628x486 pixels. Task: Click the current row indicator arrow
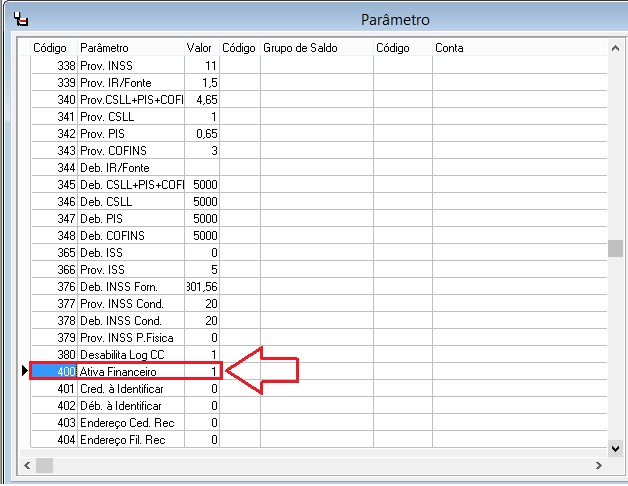[24, 371]
